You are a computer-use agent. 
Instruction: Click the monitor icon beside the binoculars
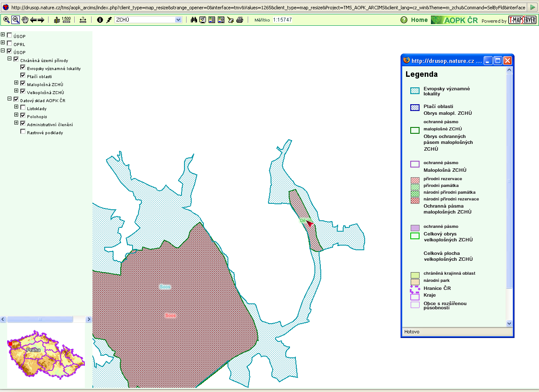coord(203,20)
